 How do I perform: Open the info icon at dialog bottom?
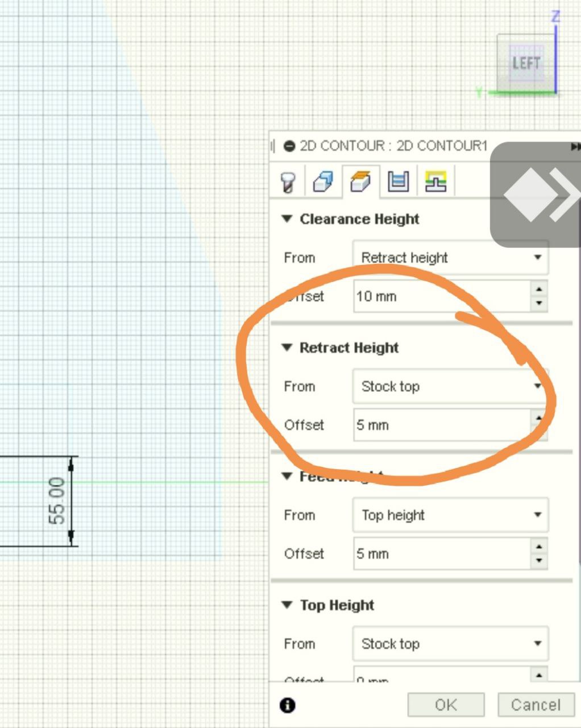click(x=288, y=705)
